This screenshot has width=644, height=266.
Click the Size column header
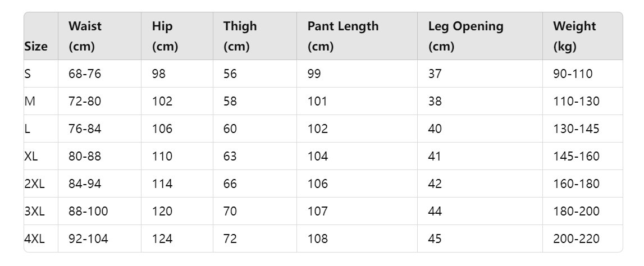[36, 46]
